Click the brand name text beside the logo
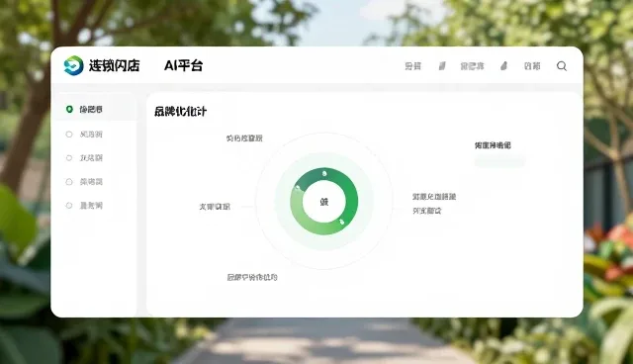This screenshot has height=364, width=633. 115,65
